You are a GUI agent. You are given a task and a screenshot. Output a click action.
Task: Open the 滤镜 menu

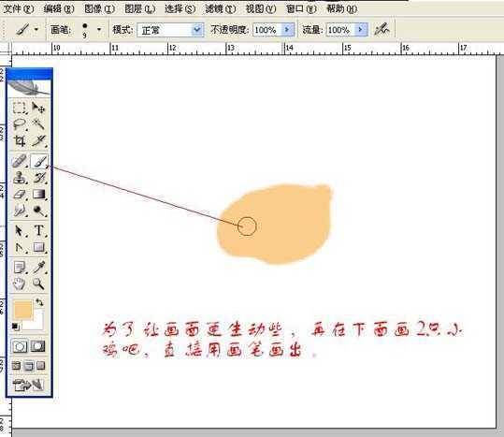pyautogui.click(x=221, y=8)
